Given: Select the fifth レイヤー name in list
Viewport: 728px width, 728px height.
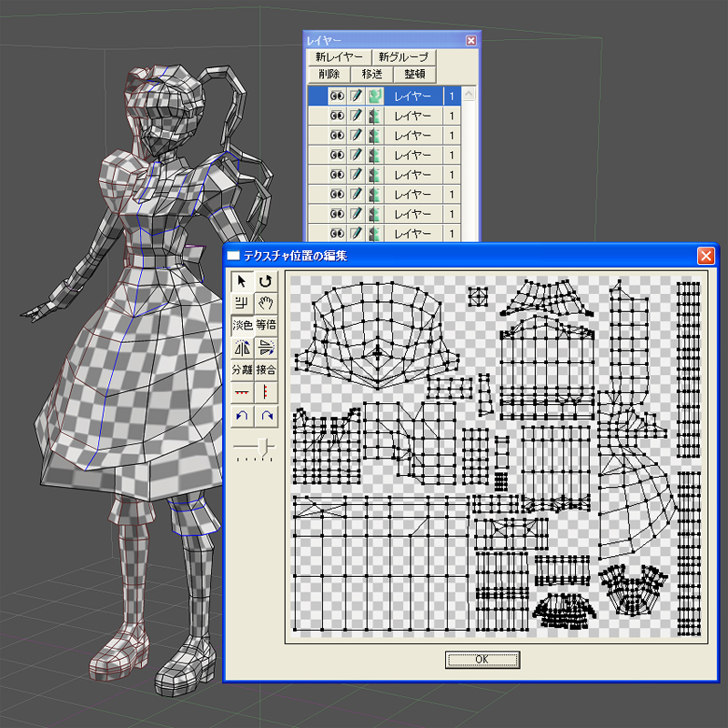Looking at the screenshot, I should [x=413, y=175].
